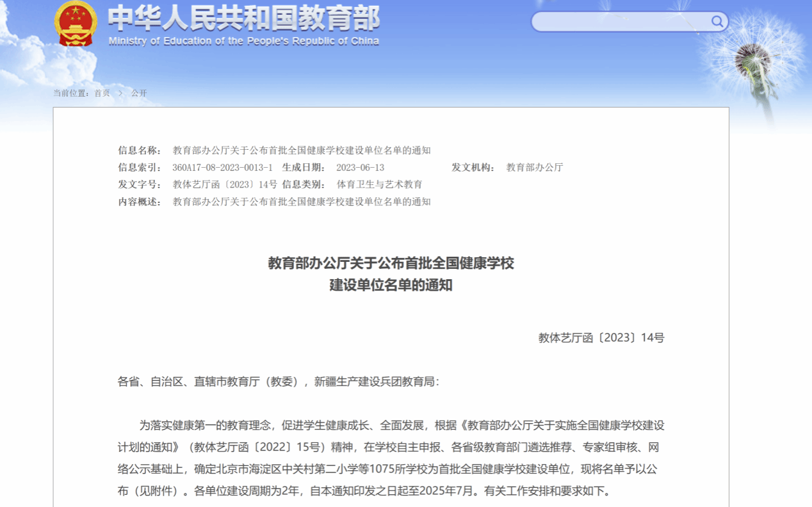Click the 体育卫生与艺术教育 category value

pyautogui.click(x=379, y=184)
